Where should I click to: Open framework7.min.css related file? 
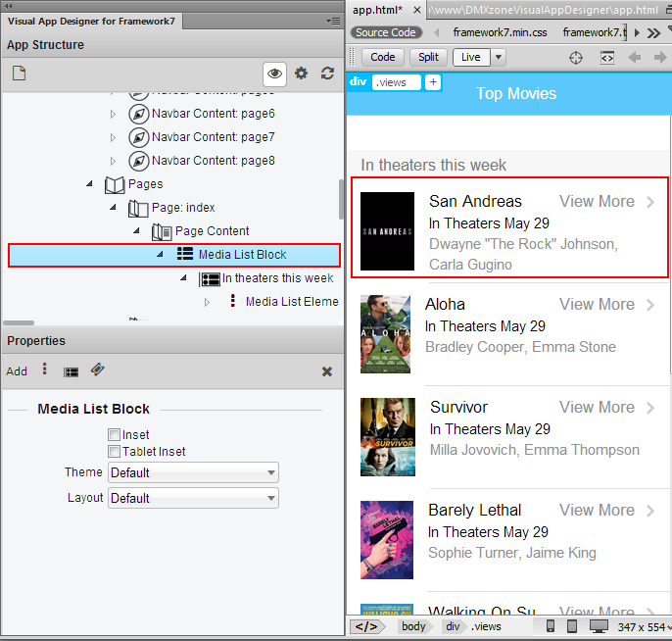click(501, 32)
